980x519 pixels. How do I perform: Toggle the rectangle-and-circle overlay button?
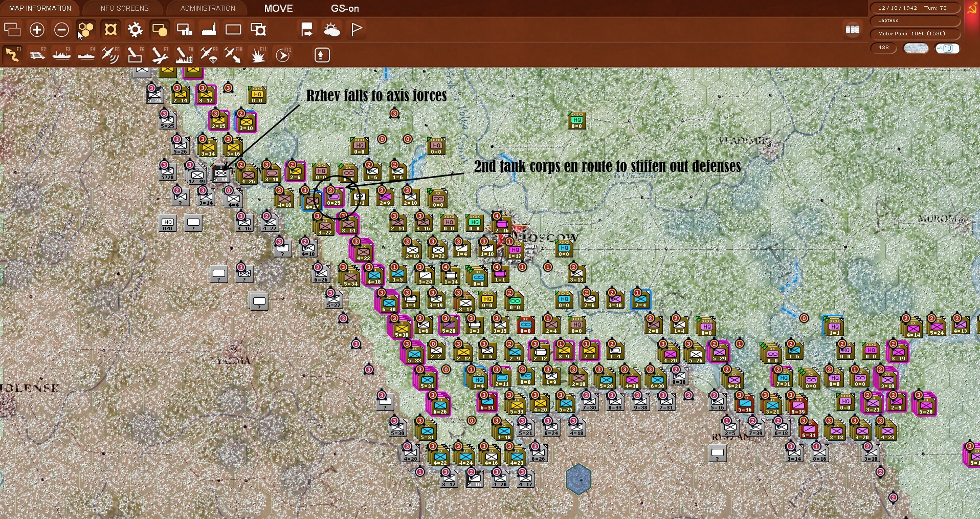click(x=160, y=30)
